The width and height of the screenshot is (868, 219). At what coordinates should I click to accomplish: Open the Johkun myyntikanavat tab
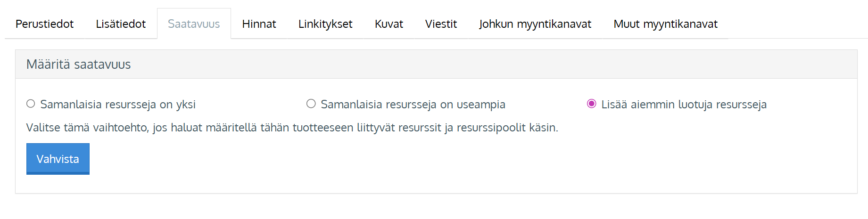(535, 24)
